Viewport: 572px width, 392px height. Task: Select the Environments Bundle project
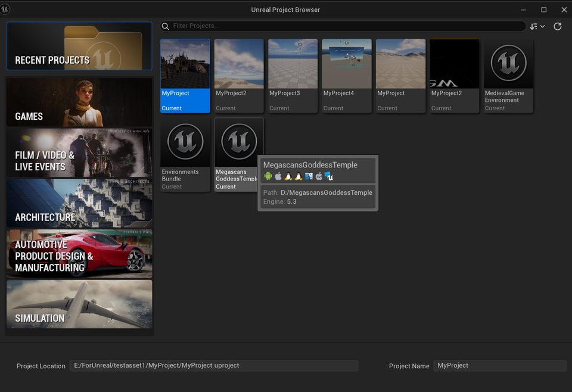(185, 155)
